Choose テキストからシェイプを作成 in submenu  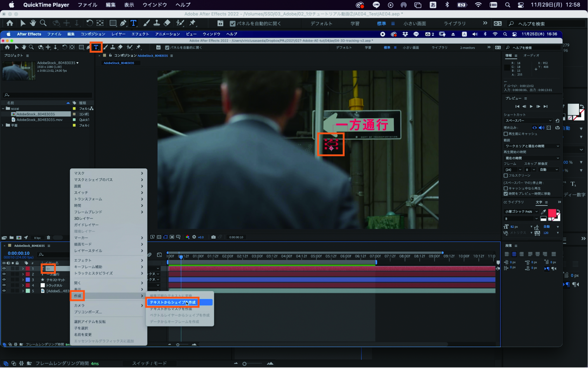coord(173,302)
